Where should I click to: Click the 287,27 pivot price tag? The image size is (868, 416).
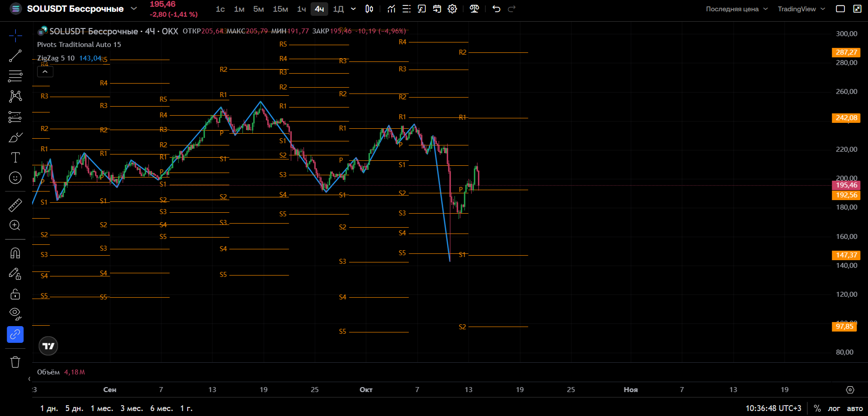coord(846,52)
